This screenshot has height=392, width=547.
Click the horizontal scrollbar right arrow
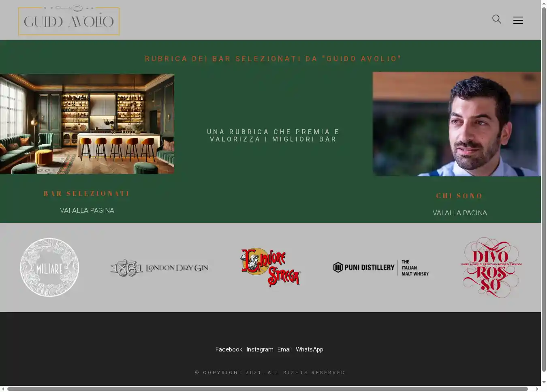coord(537,389)
